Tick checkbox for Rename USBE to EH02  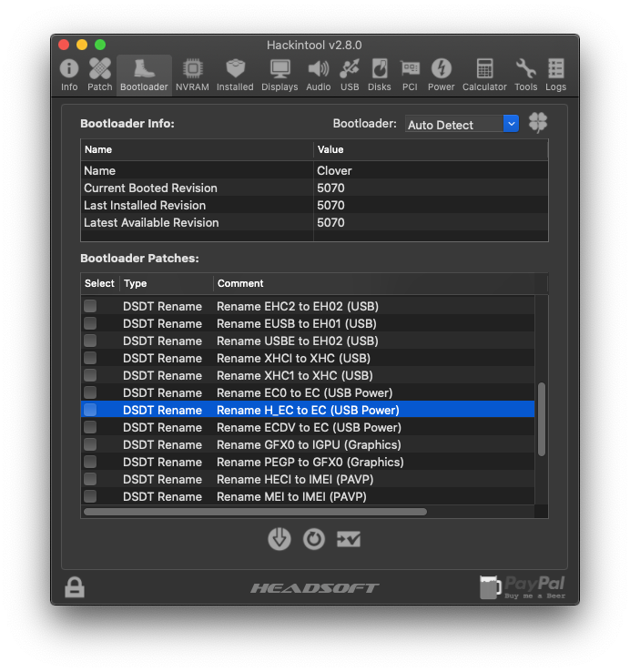coord(90,341)
